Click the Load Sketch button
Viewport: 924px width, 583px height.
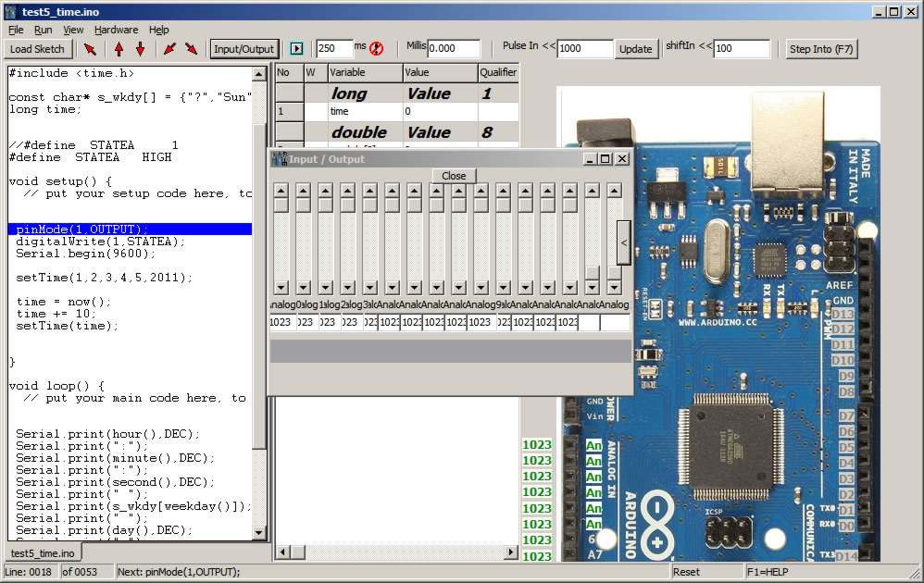(x=37, y=49)
